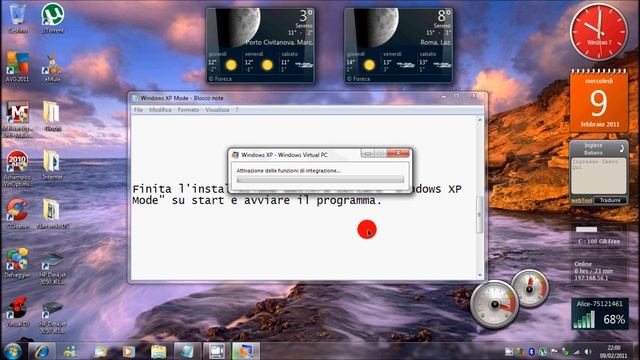This screenshot has height=360, width=640.
Task: Launch the eMule desktop shortcut
Action: pyautogui.click(x=52, y=68)
